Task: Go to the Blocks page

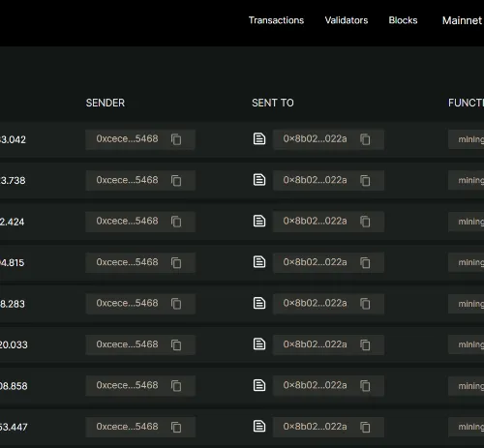Action: click(x=403, y=20)
